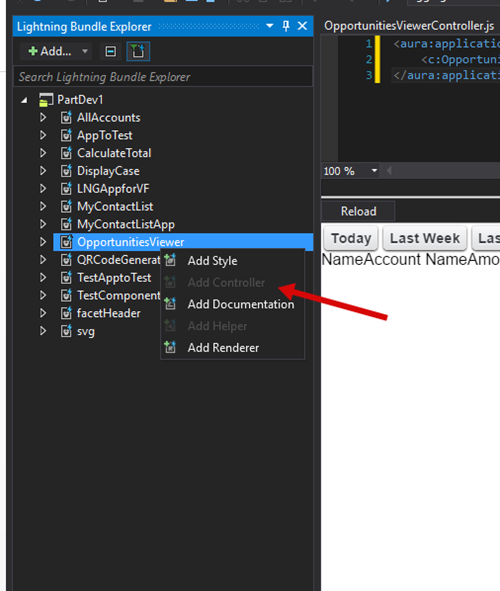Image resolution: width=500 pixels, height=591 pixels.
Task: Select the MyContactListApp tree item
Action: tap(126, 224)
